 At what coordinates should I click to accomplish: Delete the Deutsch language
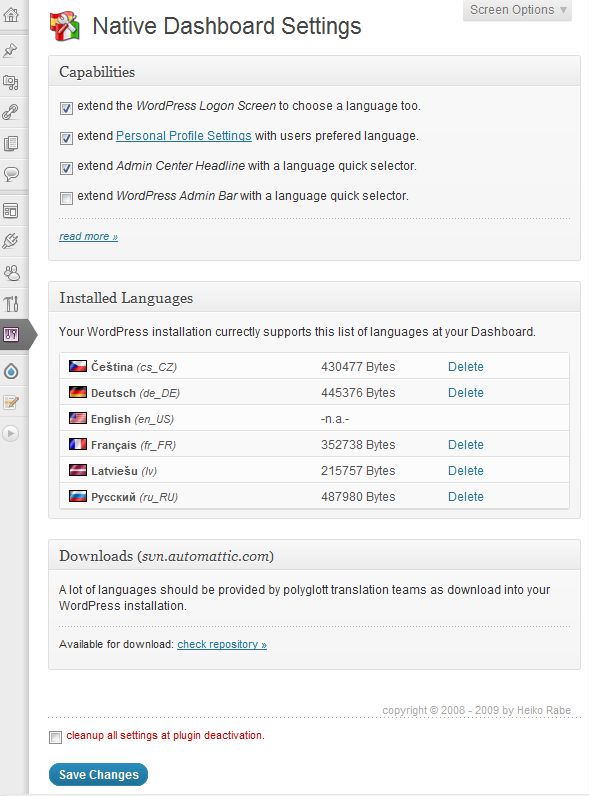(x=466, y=392)
